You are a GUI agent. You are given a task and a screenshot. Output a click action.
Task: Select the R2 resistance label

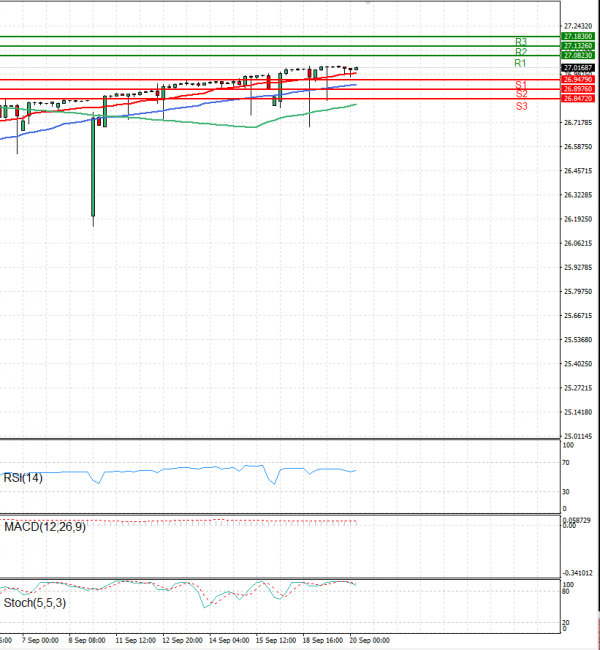tap(521, 51)
